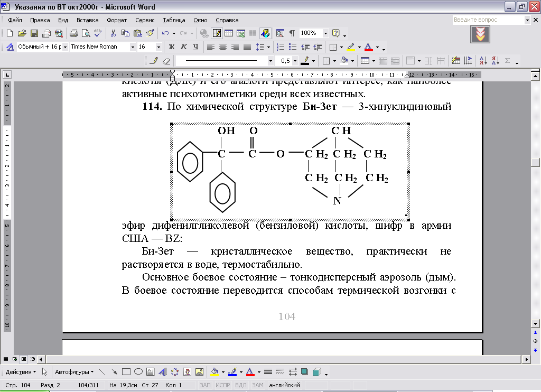Screen dimensions: 541x392
Task: Expand the 100% zoom dropdown
Action: click(325, 33)
